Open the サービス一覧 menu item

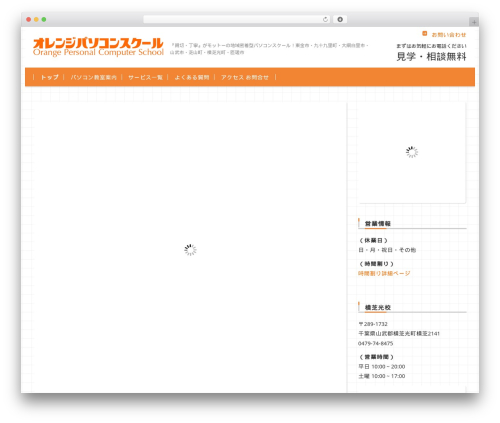[145, 77]
